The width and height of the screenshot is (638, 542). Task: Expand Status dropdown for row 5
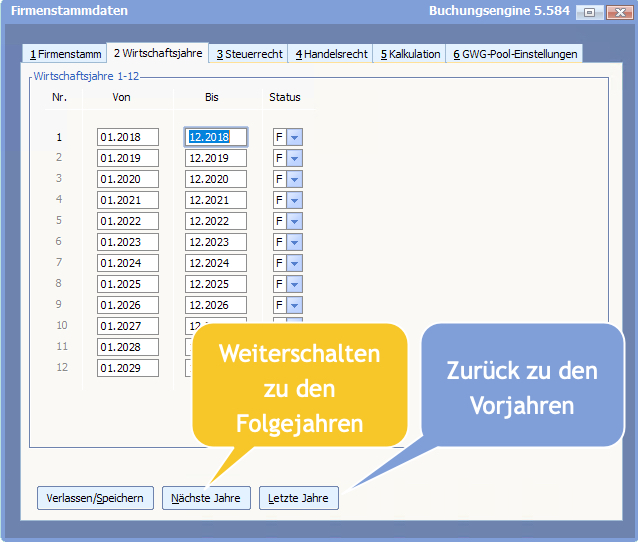pyautogui.click(x=295, y=221)
